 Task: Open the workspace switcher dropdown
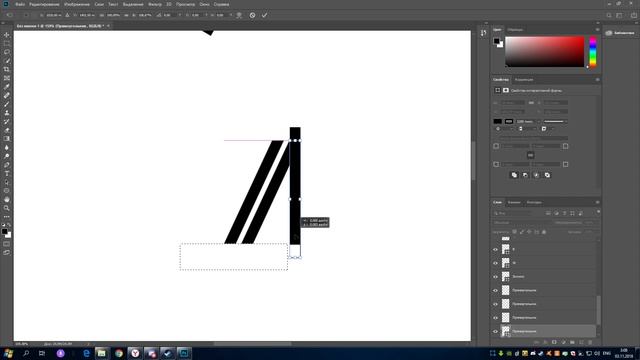(x=620, y=15)
